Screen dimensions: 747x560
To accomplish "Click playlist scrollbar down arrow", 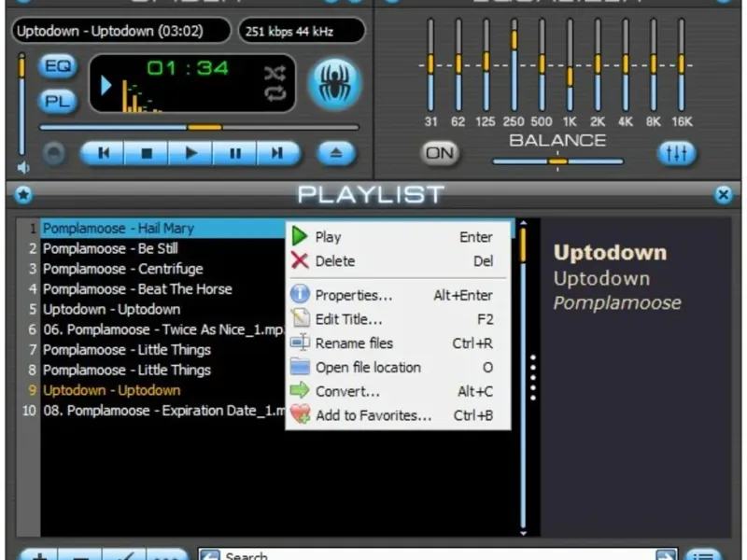I will pyautogui.click(x=523, y=533).
